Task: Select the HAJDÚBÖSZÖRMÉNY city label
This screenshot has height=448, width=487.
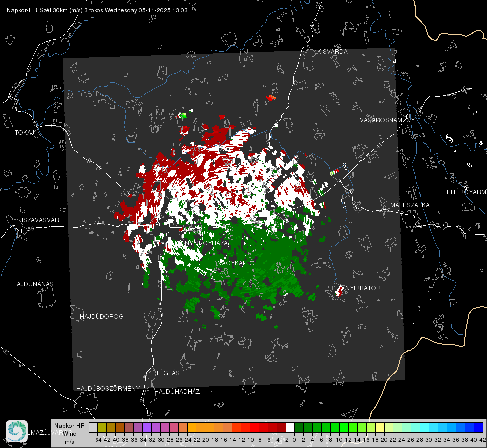Action: coord(108,389)
